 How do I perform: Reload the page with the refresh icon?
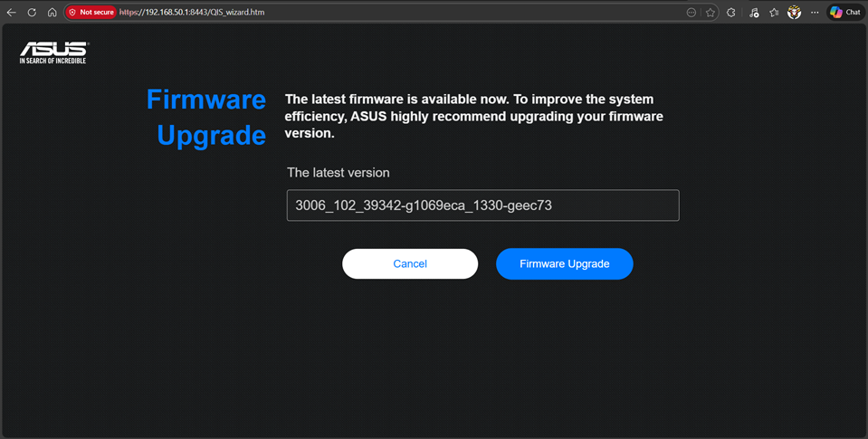coord(32,13)
